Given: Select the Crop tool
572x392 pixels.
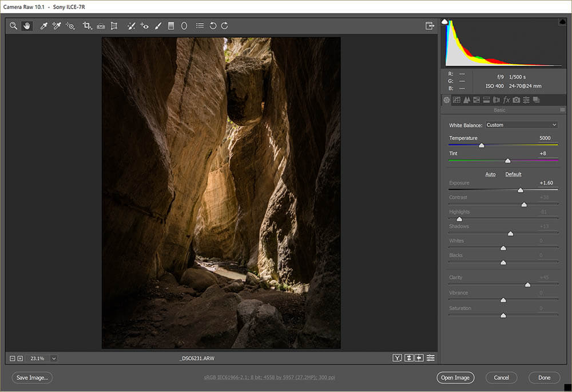Looking at the screenshot, I should tap(86, 25).
